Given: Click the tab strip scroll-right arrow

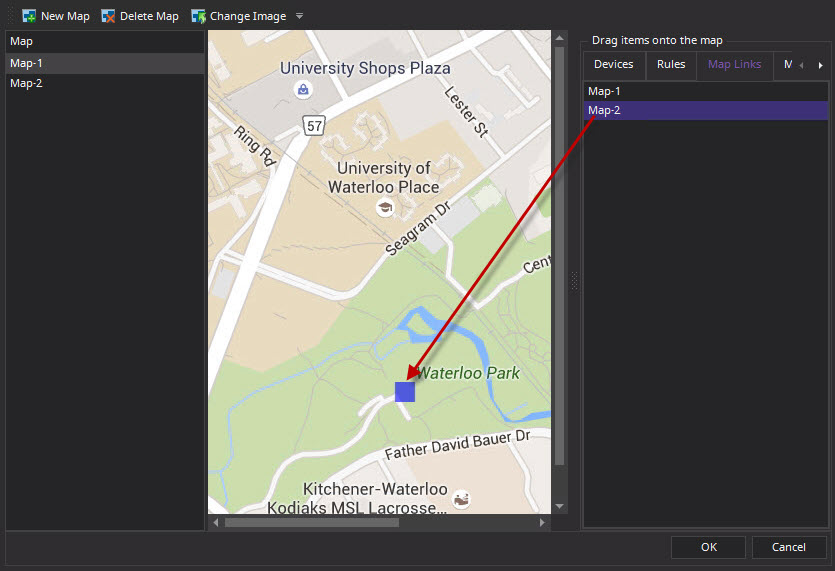Looking at the screenshot, I should 821,66.
